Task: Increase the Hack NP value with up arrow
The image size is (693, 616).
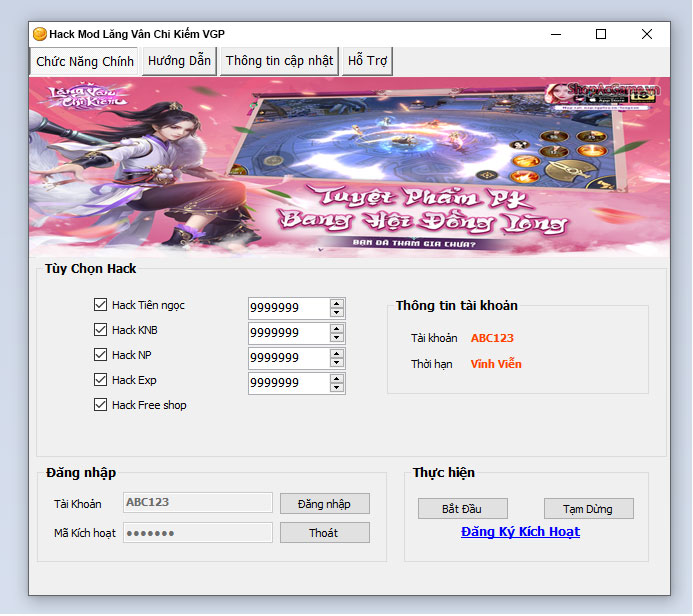Action: point(337,354)
